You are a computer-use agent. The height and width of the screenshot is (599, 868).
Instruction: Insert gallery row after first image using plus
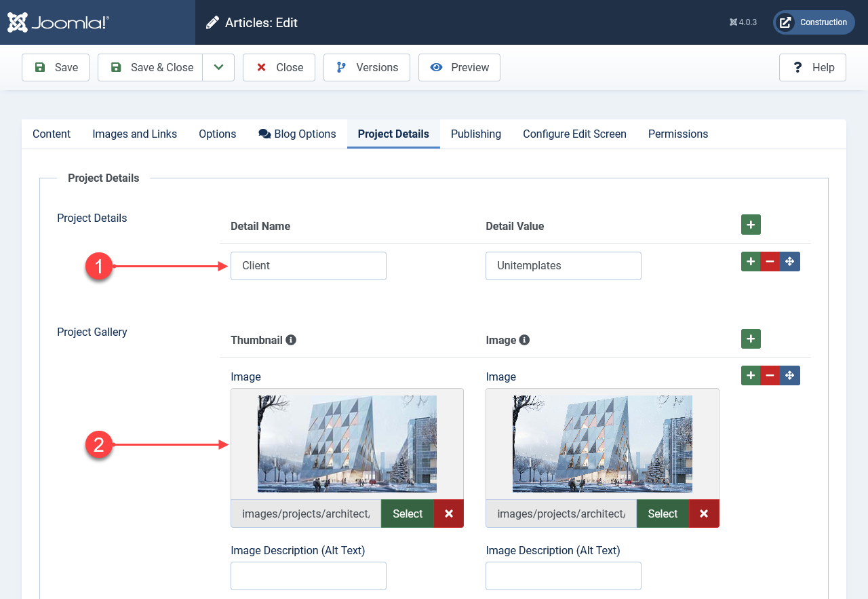point(751,375)
